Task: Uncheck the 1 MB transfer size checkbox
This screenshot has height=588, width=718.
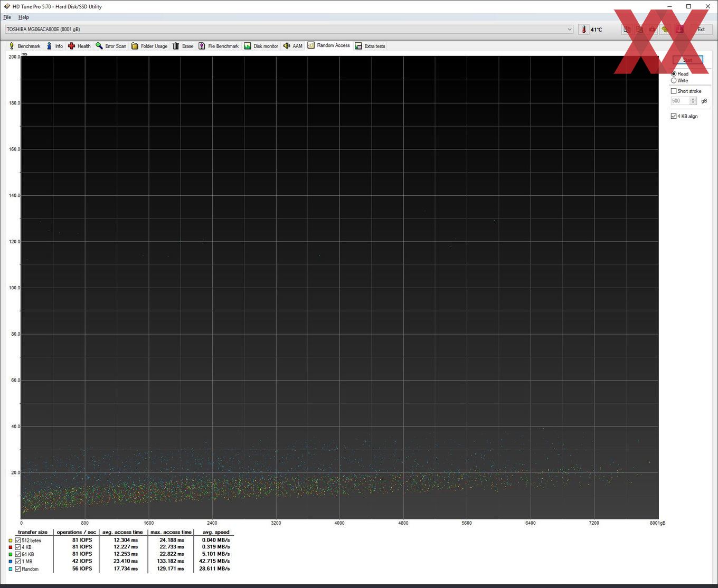Action: 18,562
